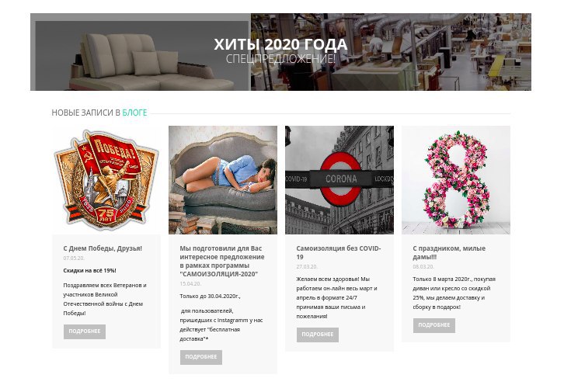
Task: Open the woman on sofa thumbnail
Action: [223, 180]
